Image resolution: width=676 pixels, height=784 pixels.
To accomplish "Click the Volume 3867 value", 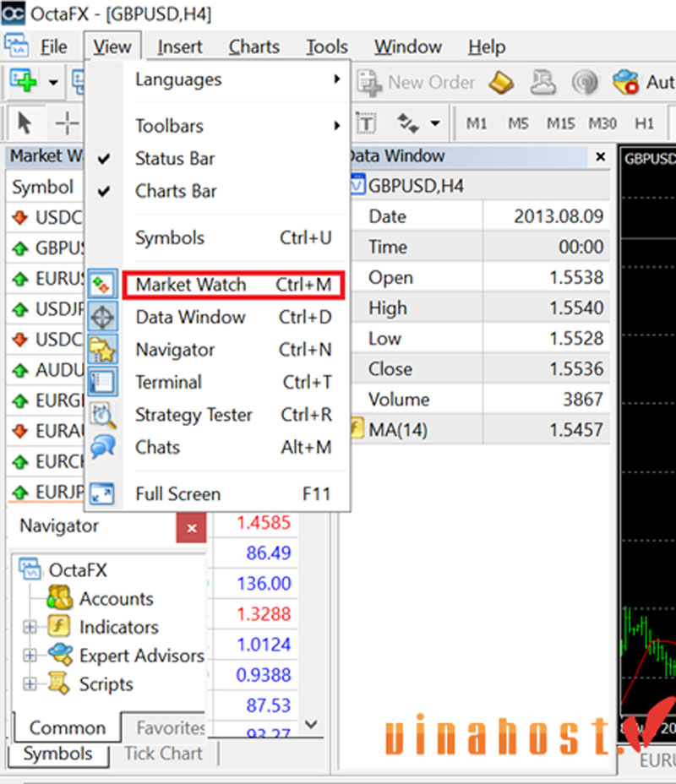I will (x=583, y=400).
